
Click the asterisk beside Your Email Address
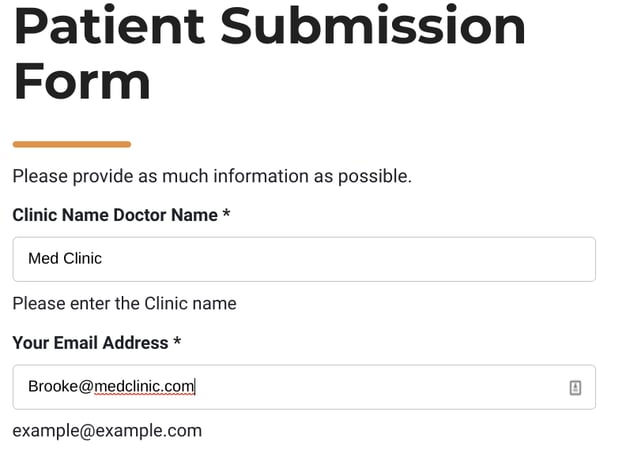pos(177,341)
